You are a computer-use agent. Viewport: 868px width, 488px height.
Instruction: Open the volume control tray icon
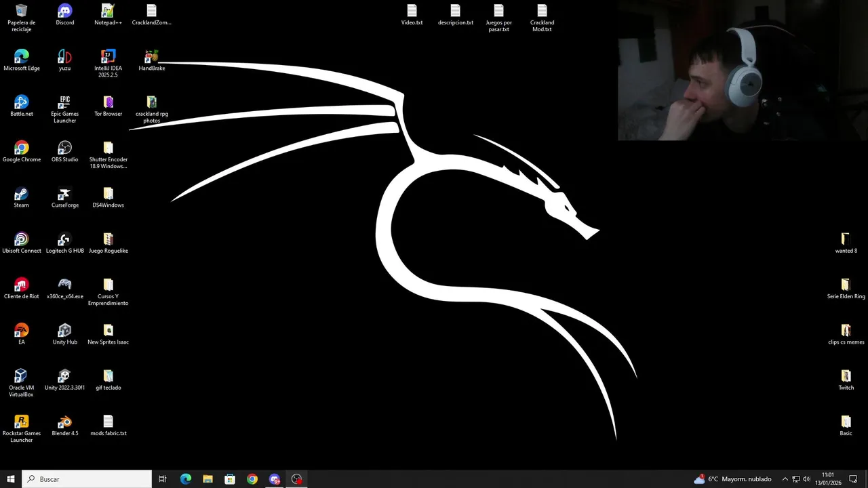click(807, 479)
